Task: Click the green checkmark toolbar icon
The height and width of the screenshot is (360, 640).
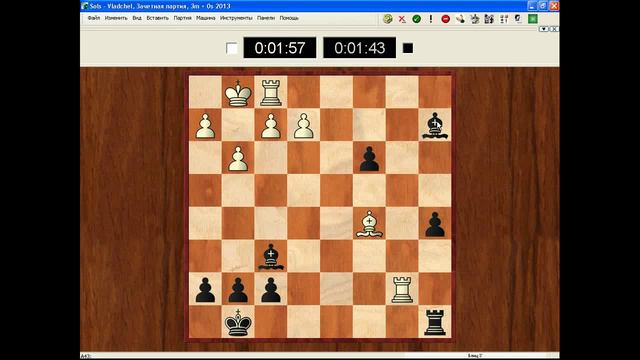Action: coord(416,19)
